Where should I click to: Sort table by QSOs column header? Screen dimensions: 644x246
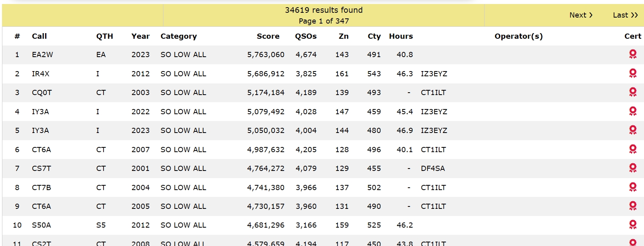click(306, 36)
